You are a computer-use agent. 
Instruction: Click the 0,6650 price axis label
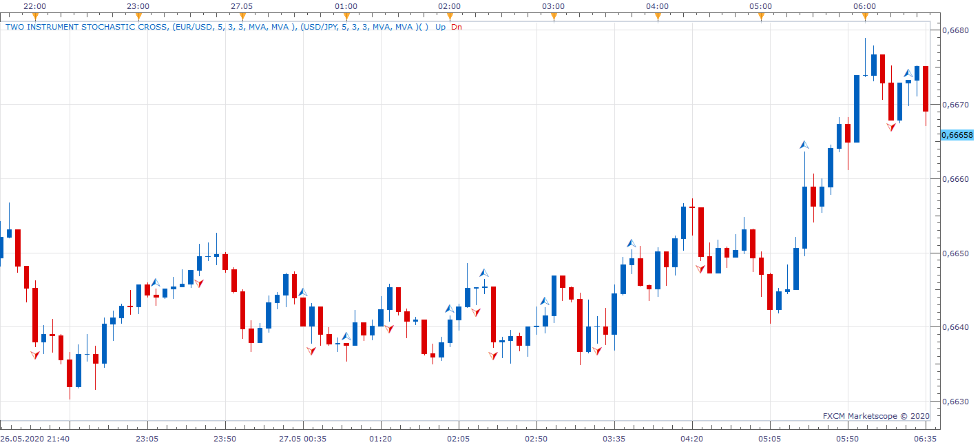pos(955,253)
